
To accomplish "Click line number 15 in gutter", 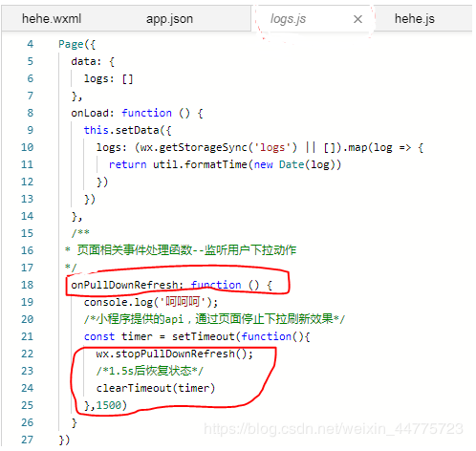I will [x=27, y=233].
